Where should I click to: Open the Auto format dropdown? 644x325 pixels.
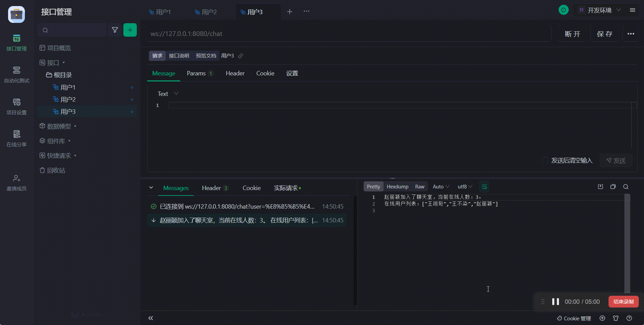pyautogui.click(x=441, y=186)
